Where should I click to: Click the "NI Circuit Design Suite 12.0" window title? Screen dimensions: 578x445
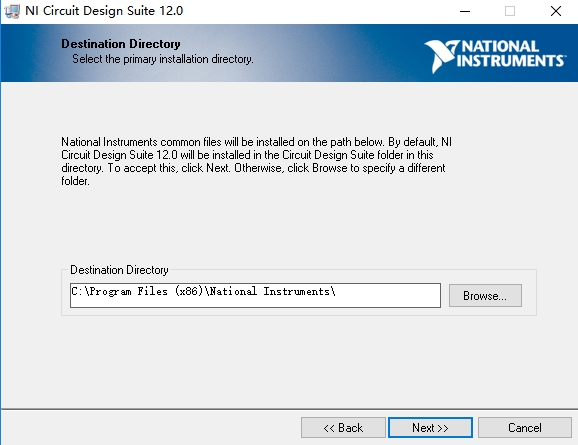(x=104, y=11)
